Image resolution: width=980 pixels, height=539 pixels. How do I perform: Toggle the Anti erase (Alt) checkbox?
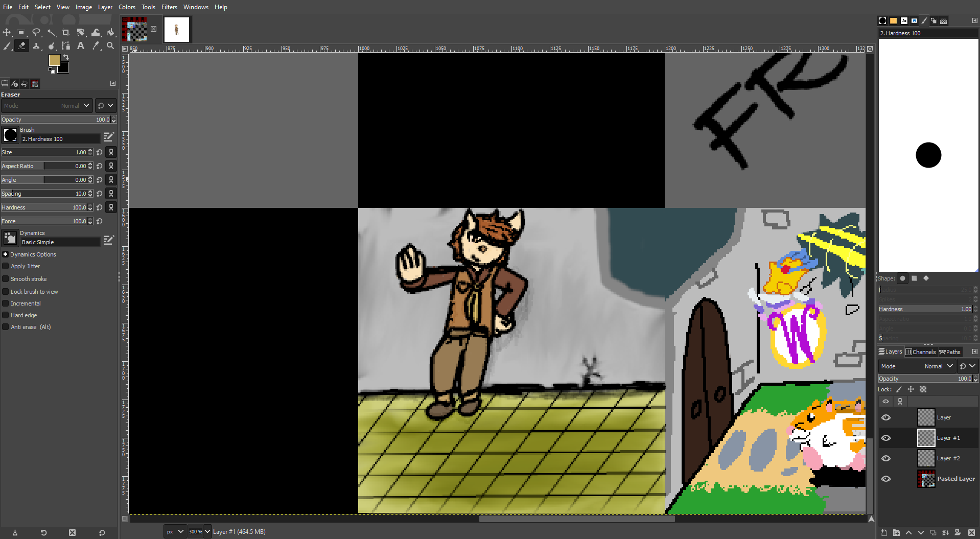coord(6,327)
